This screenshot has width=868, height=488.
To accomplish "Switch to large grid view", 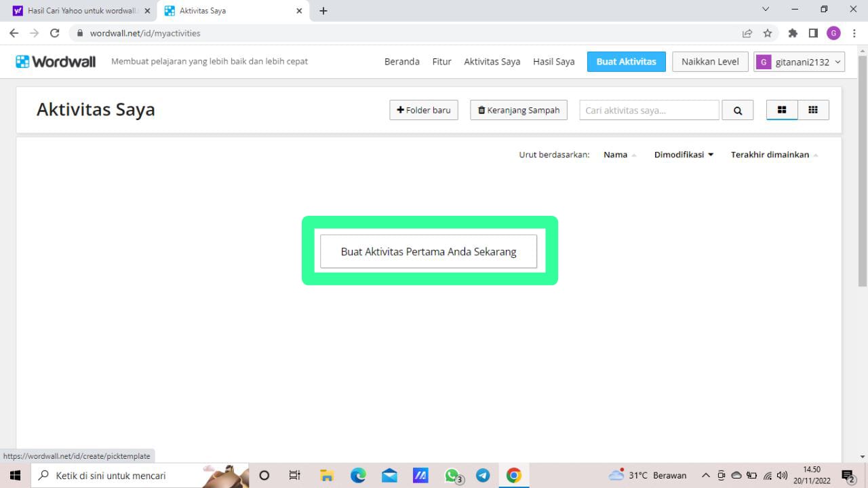I will click(782, 110).
